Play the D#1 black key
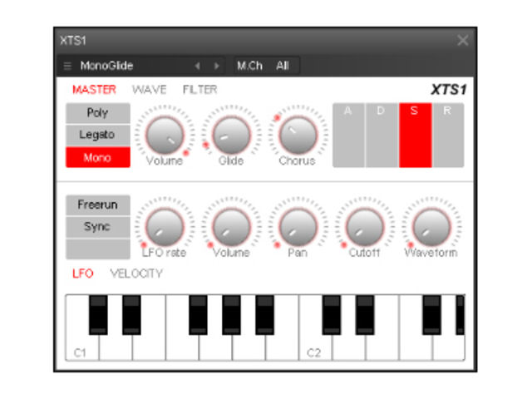 (131, 315)
